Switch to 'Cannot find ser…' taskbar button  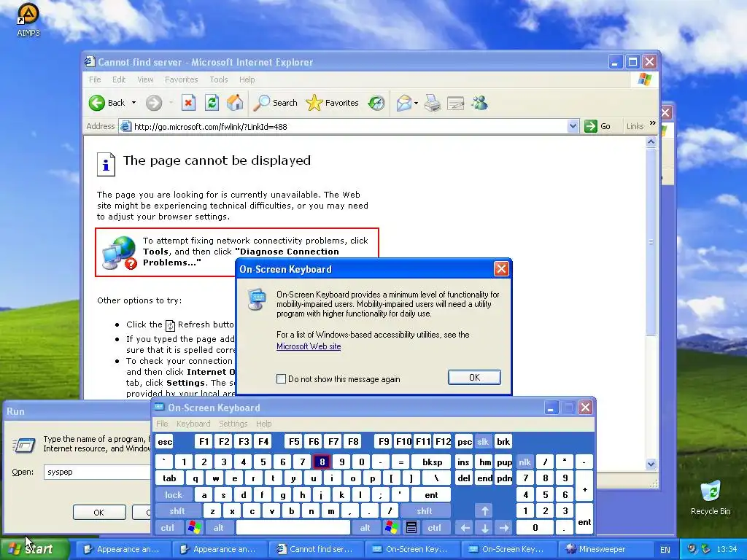coord(317,550)
